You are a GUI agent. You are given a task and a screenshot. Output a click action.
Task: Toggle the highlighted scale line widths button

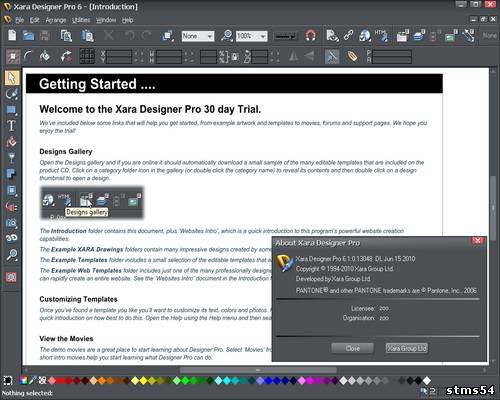click(x=332, y=56)
